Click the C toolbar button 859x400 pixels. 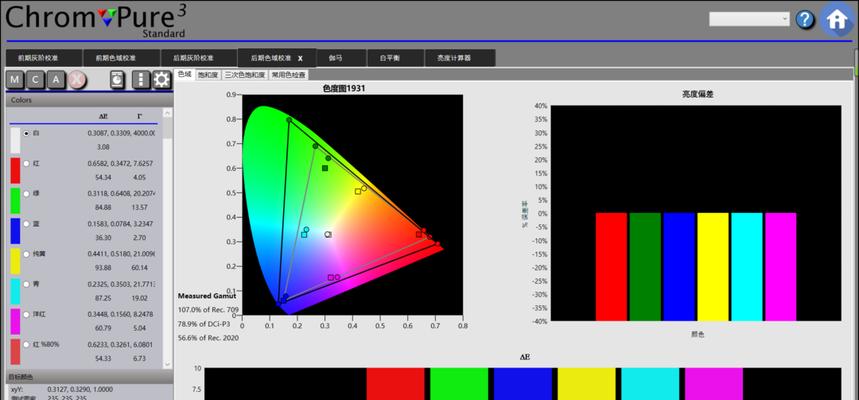pos(36,80)
